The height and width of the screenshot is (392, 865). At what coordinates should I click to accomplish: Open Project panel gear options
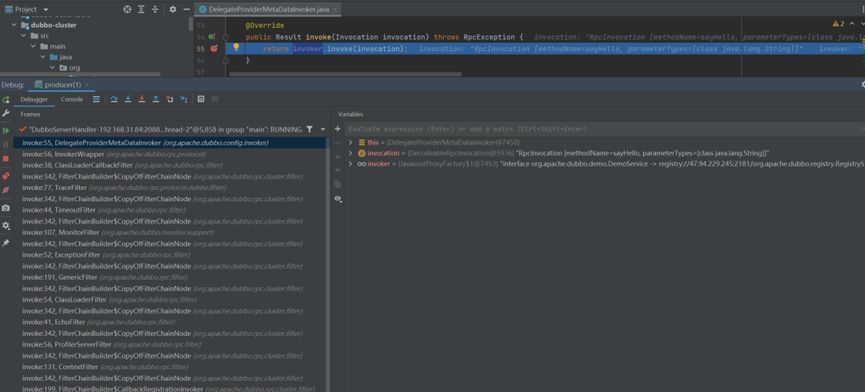tap(173, 9)
